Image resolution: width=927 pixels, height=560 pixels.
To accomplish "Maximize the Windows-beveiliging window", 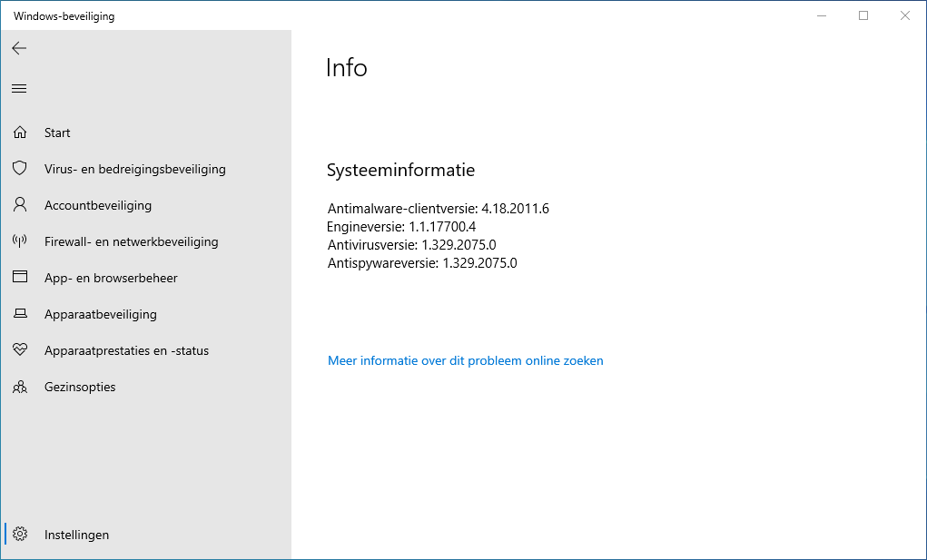I will click(x=863, y=15).
